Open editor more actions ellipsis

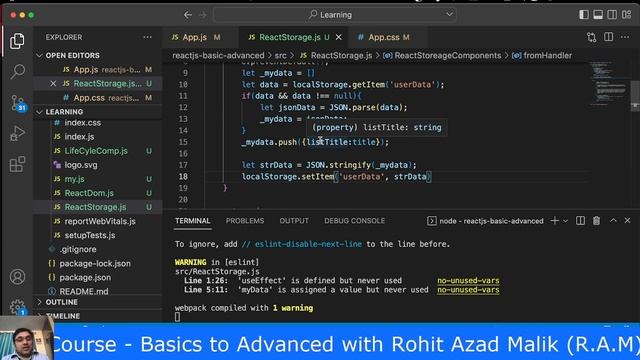(x=625, y=37)
